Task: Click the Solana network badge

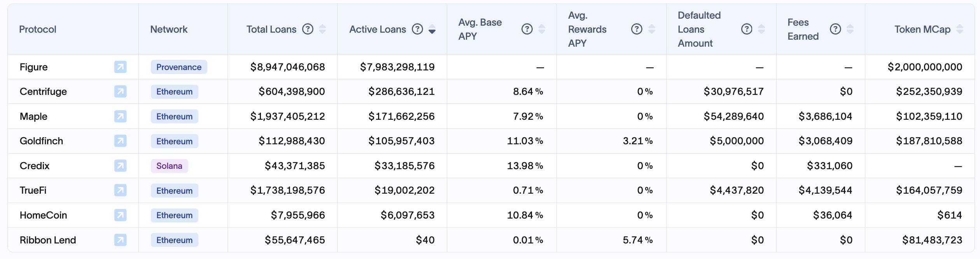Action: pos(169,166)
